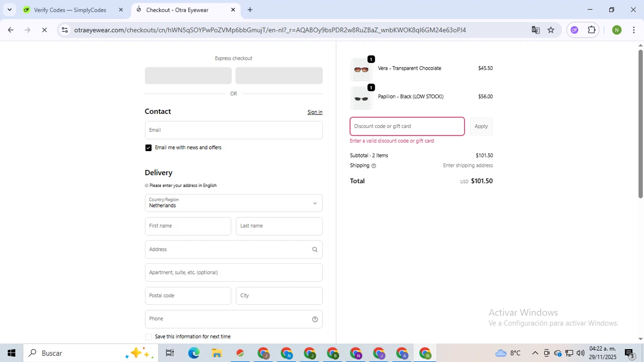The height and width of the screenshot is (362, 644).
Task: Open a new browser tab
Action: point(250,10)
